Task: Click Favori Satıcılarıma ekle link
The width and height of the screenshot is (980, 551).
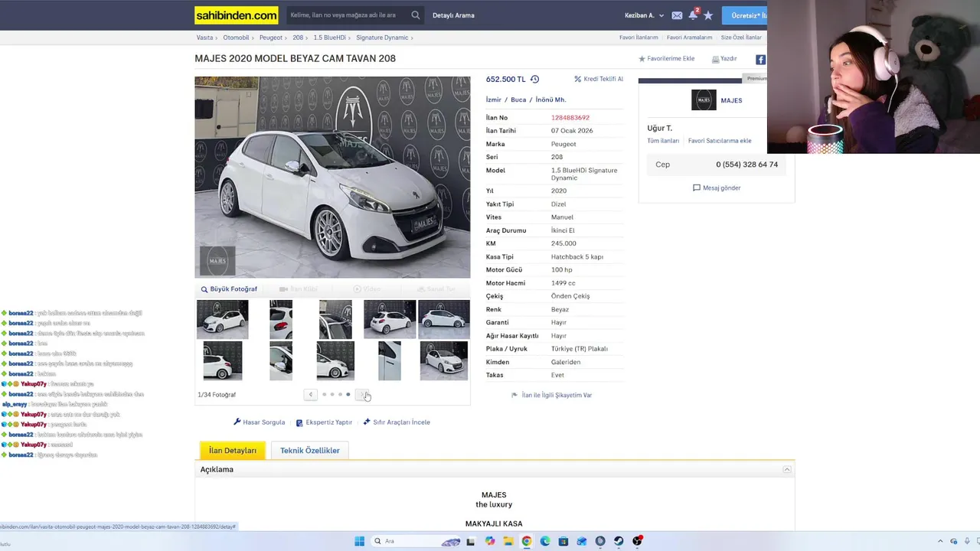Action: pos(720,141)
